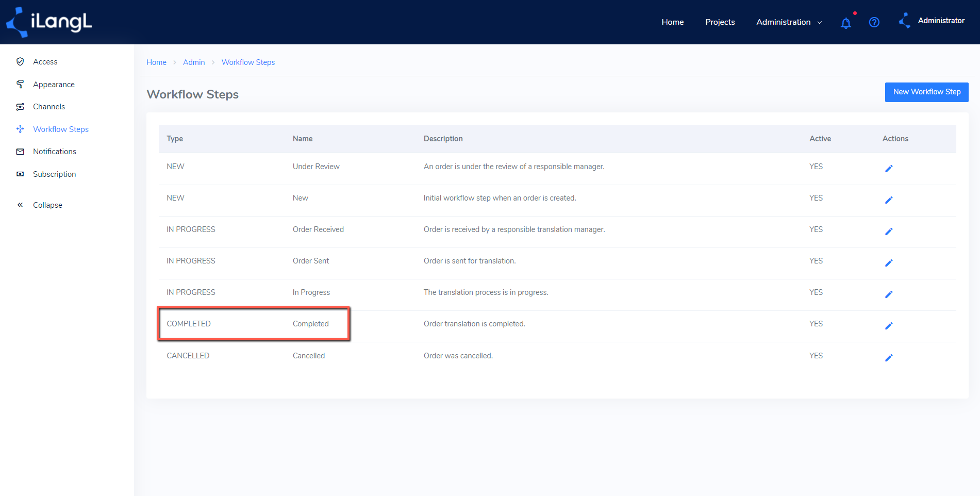Click the Notifications envelope icon
Image resolution: width=980 pixels, height=496 pixels.
point(20,152)
